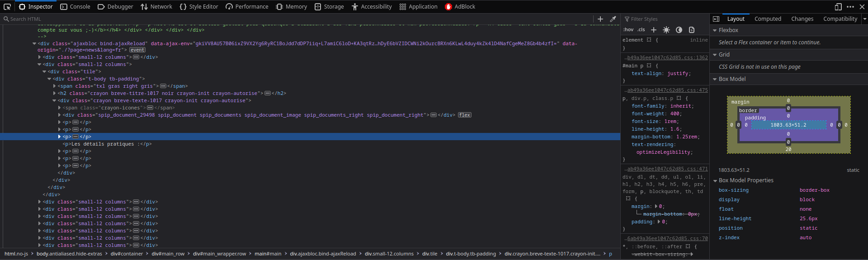Collapse the Grid section

click(715, 55)
